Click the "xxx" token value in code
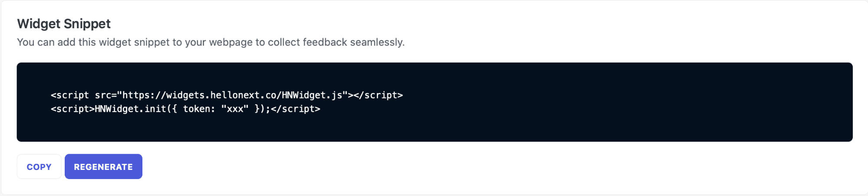The height and width of the screenshot is (196, 868). click(x=234, y=109)
